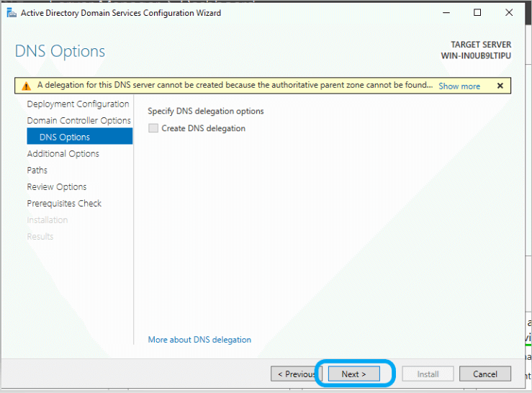Go to the Review Options step
Screen dimensions: 532x393
pos(57,186)
